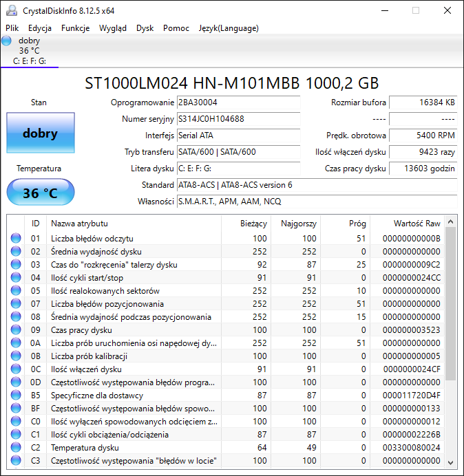Click attribute name 'Ilość cykli obciążenia/odciążenia'
Viewport: 464px width, 476px height.
pos(109,435)
